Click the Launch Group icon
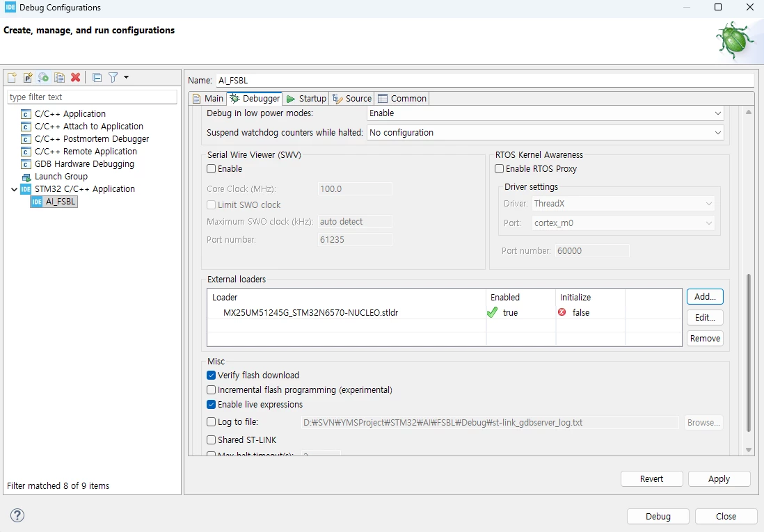This screenshot has height=532, width=764. (26, 177)
